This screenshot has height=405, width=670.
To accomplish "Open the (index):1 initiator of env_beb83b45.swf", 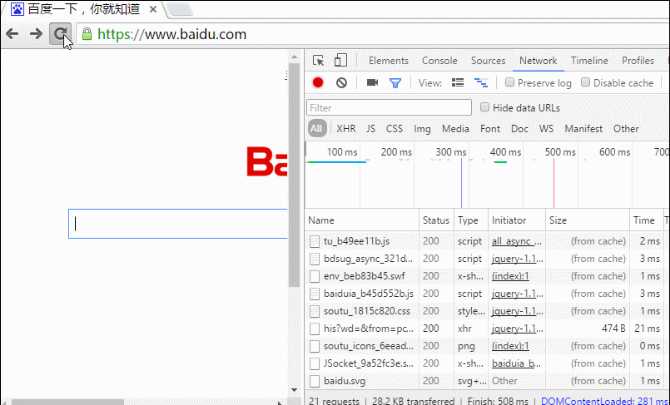I will tap(511, 276).
